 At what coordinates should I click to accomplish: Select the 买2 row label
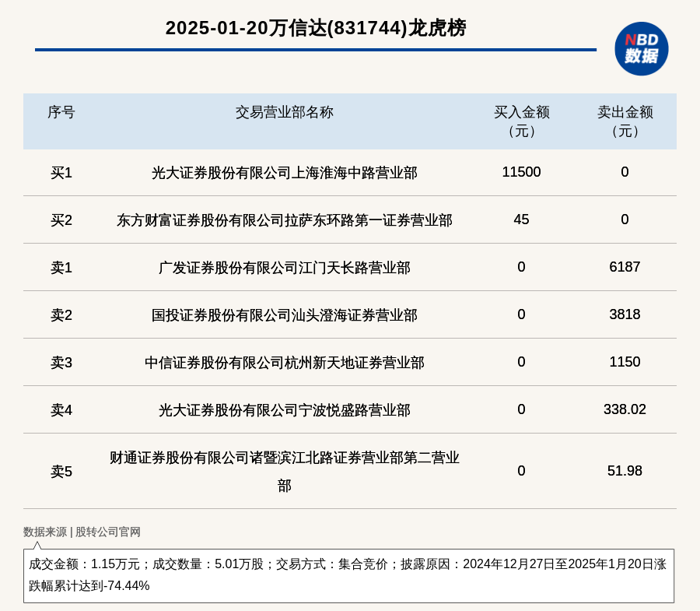click(61, 219)
